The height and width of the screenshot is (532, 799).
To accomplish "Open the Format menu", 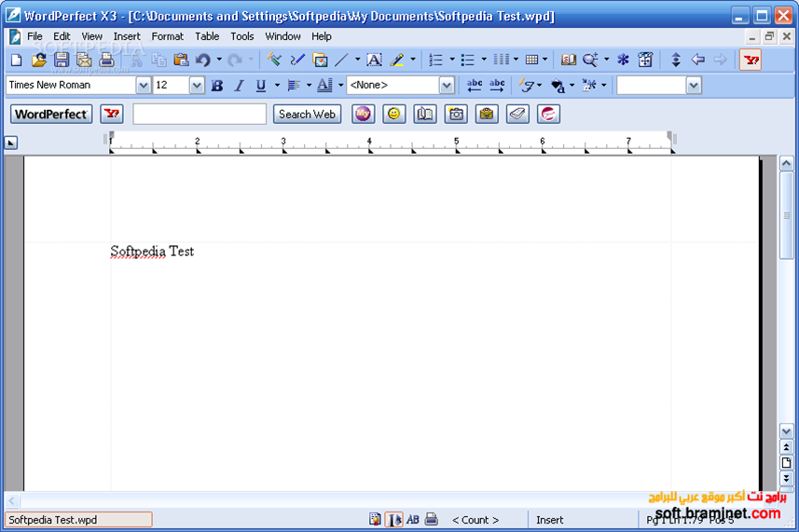I will click(167, 36).
